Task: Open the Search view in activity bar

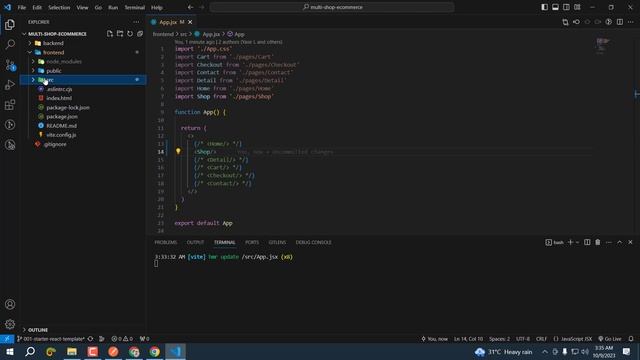Action: (x=10, y=44)
